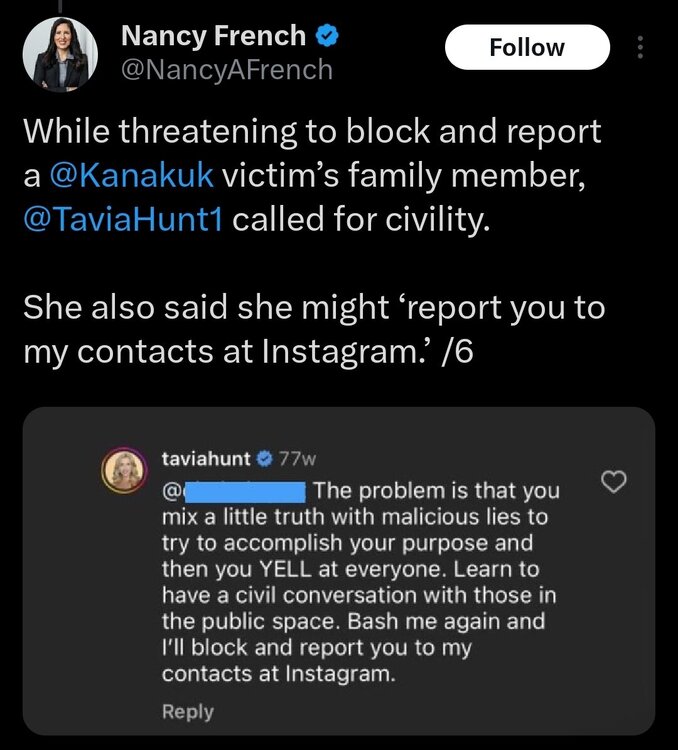
Task: Open the three-dot more options menu
Action: tap(642, 48)
